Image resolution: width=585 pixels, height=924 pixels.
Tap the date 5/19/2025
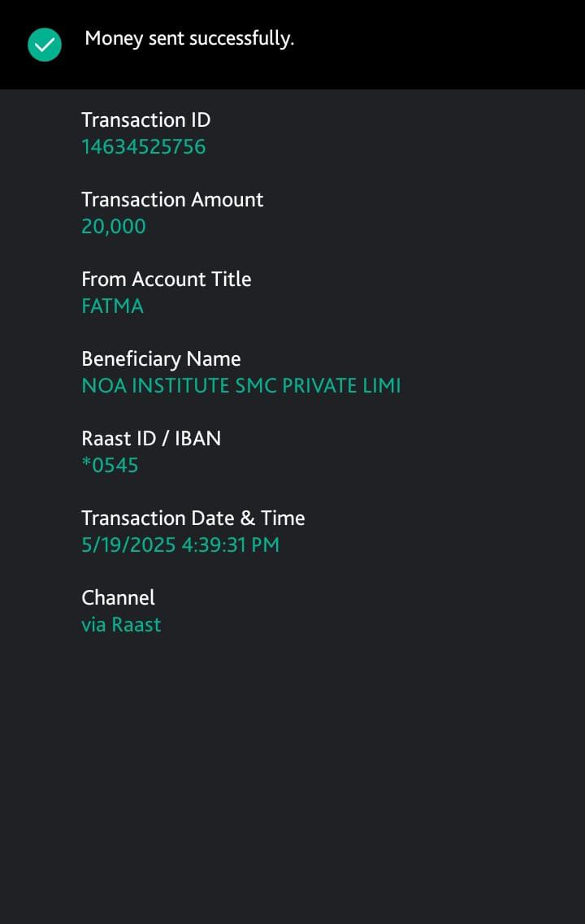pos(128,545)
